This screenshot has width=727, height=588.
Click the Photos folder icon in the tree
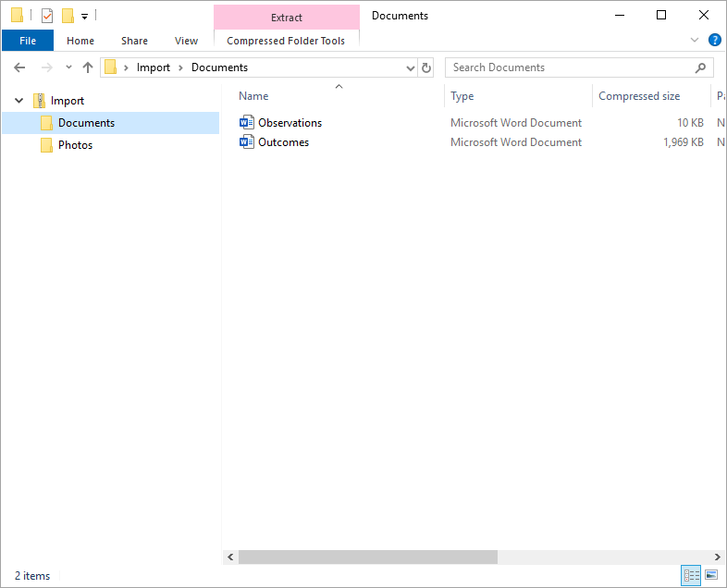[46, 145]
